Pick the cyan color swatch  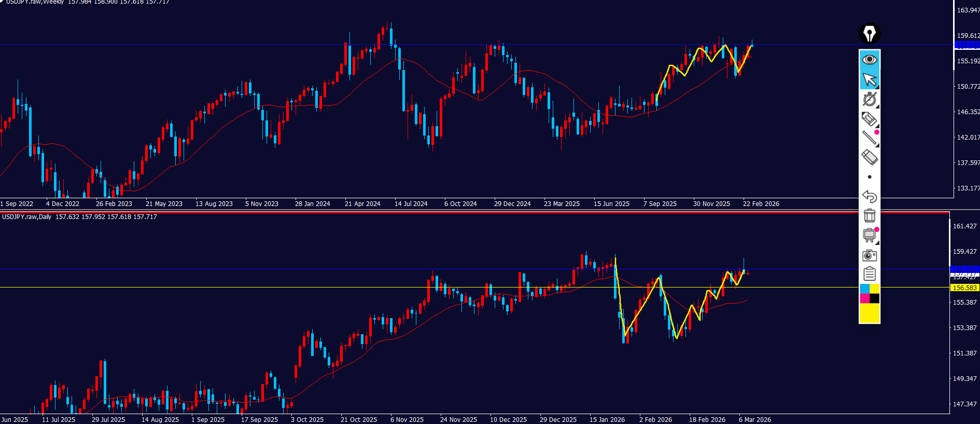[x=864, y=289]
